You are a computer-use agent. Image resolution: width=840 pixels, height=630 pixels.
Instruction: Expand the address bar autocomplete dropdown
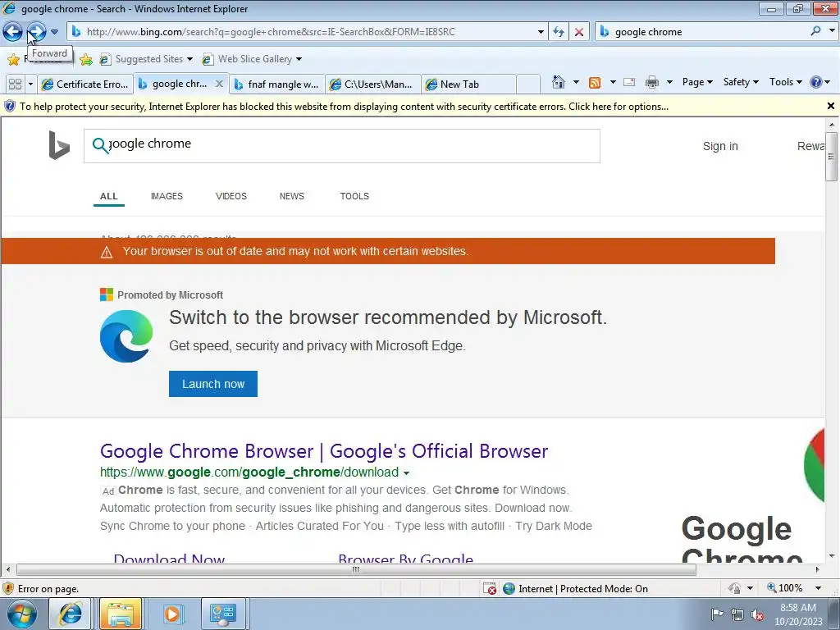[541, 32]
